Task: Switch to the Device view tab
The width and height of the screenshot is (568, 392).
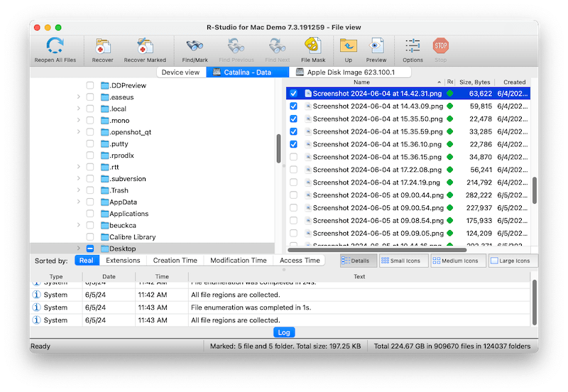Action: pos(180,72)
